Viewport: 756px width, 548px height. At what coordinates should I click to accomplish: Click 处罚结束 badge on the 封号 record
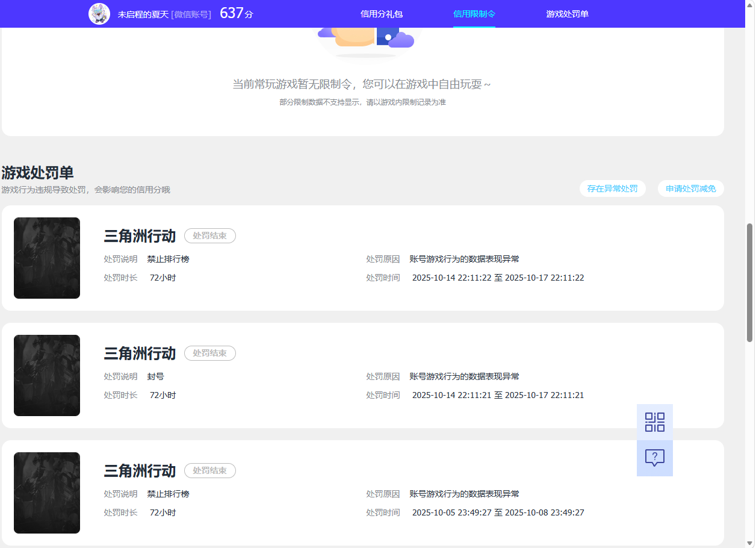click(210, 353)
